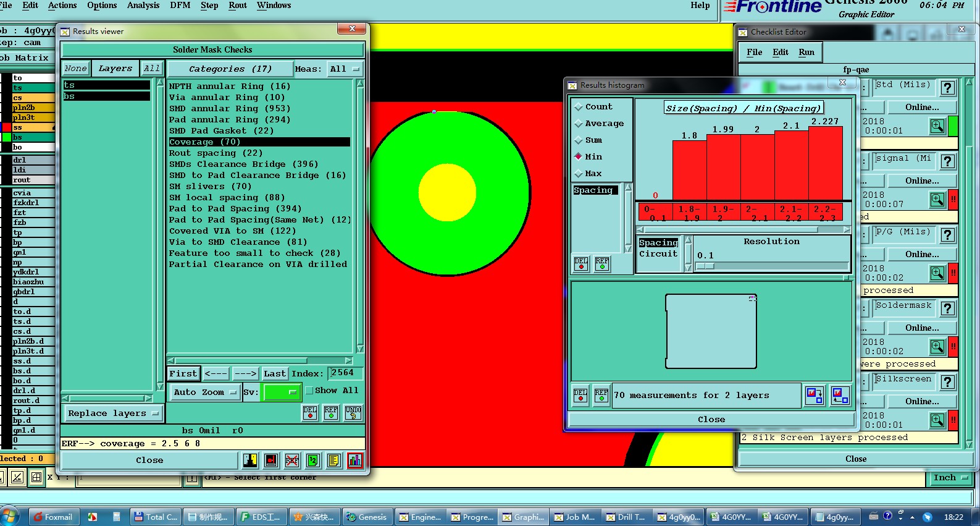This screenshot has height=526, width=980.
Task: Click DEL icon below Spacing list in histogram
Action: tap(581, 264)
